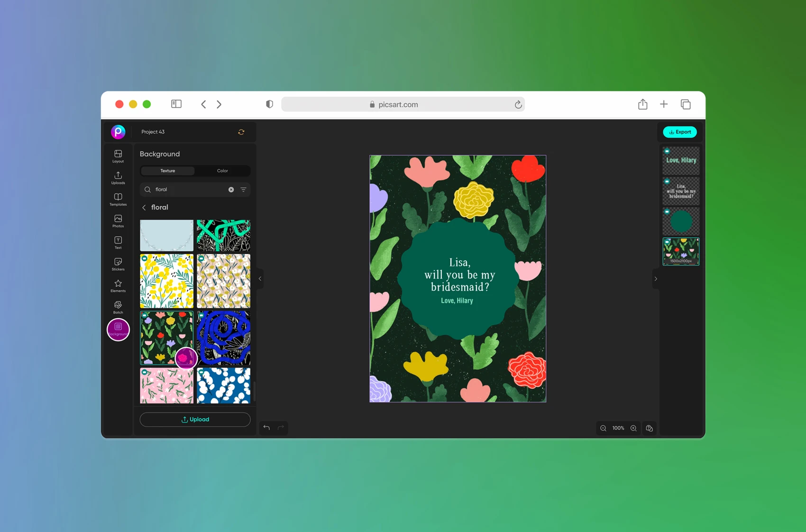Open the Templates panel
Screen dimensions: 806x532
pyautogui.click(x=117, y=198)
